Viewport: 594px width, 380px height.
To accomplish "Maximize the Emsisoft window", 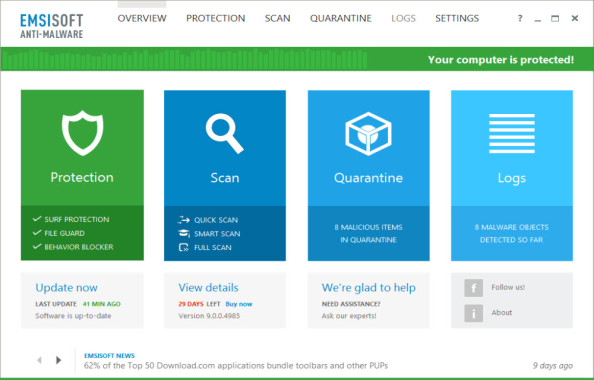I will pos(555,18).
